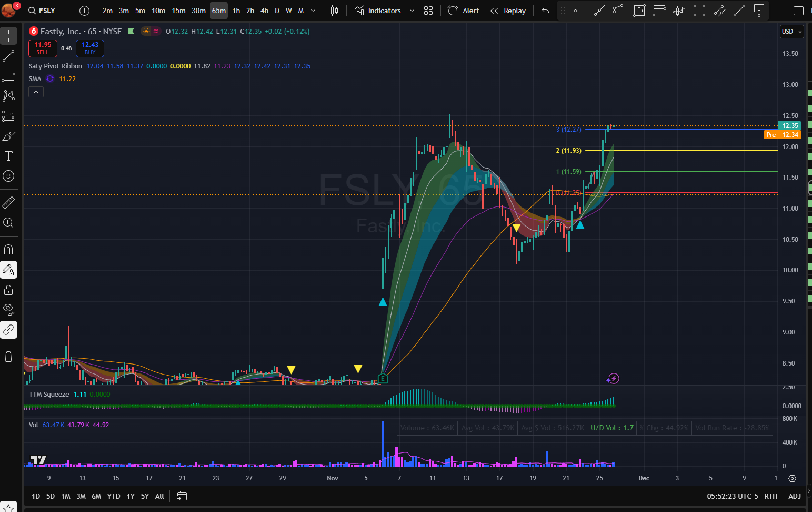Collapse the indicator legend chevron
The image size is (812, 512).
click(36, 92)
